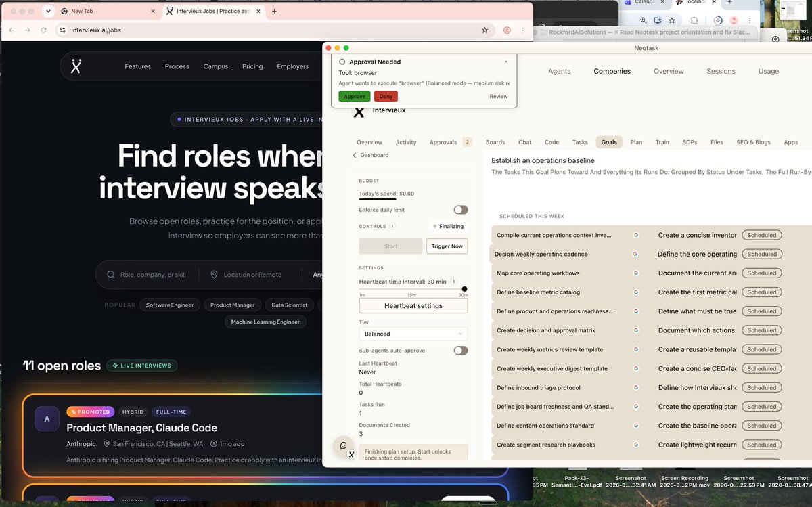The height and width of the screenshot is (507, 812).
Task: Close the New Tab browser tab
Action: click(152, 11)
